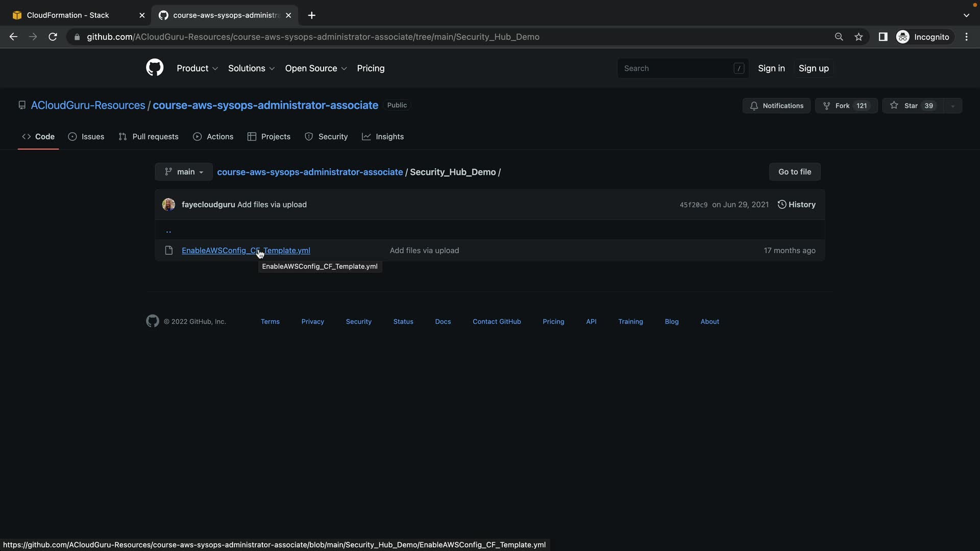Screen dimensions: 980x551
Task: Bookmark this page with star icon
Action: pos(859,37)
